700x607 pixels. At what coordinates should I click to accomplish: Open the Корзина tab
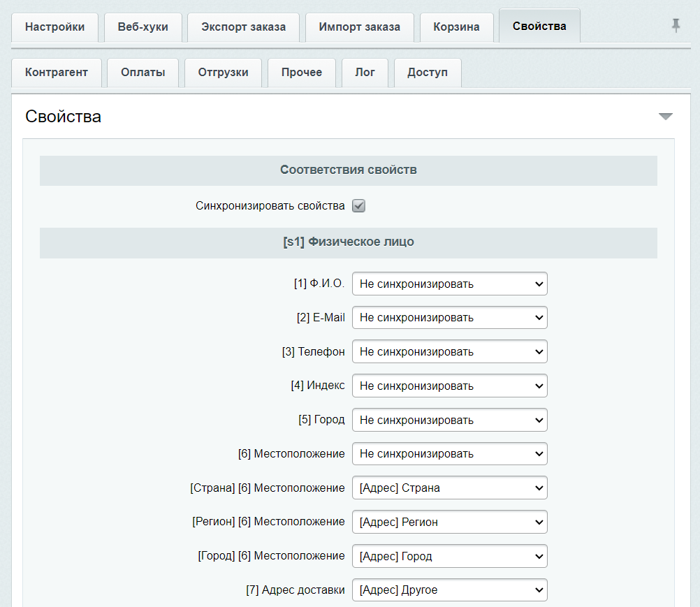[x=456, y=27]
